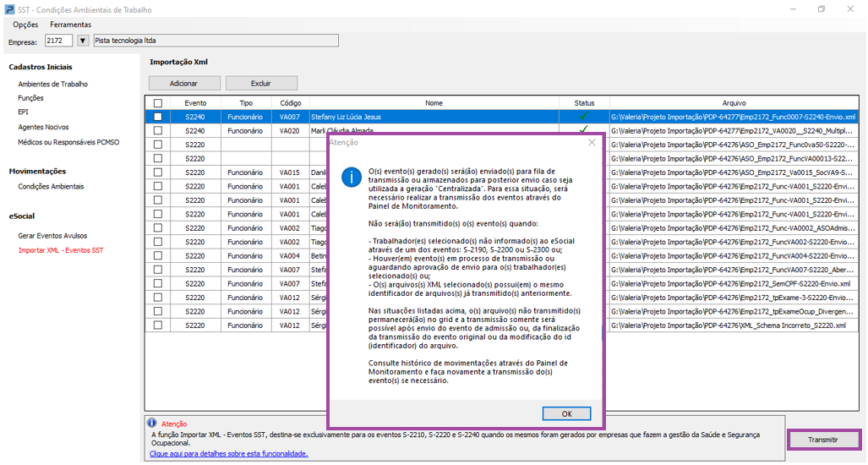Click the info icon beside red Atenção label
The height and width of the screenshot is (465, 868).
pyautogui.click(x=151, y=423)
